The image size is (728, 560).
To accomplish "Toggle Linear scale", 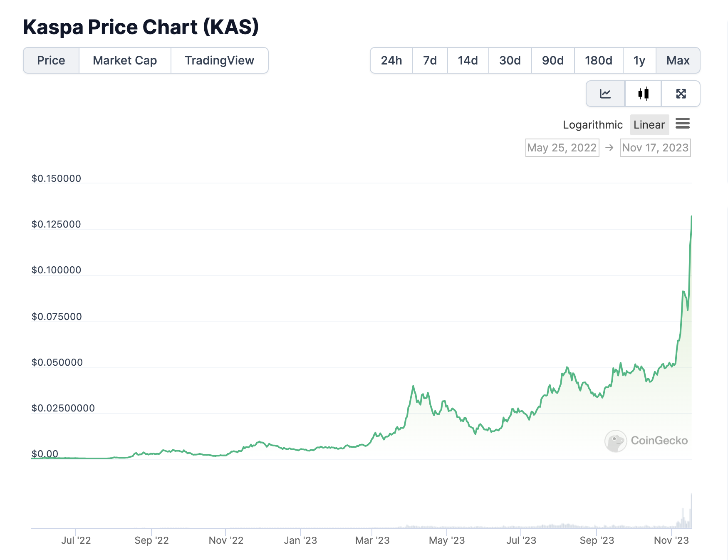I will (x=649, y=125).
